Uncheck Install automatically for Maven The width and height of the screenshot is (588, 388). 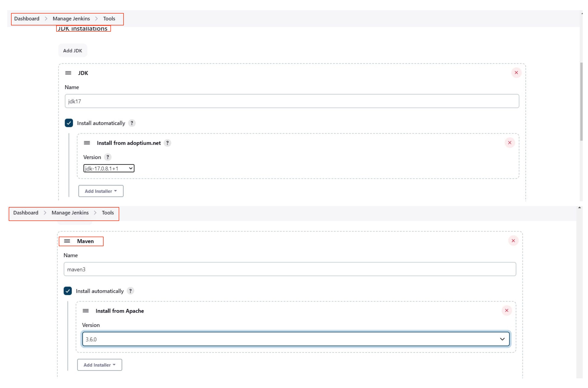coord(68,291)
